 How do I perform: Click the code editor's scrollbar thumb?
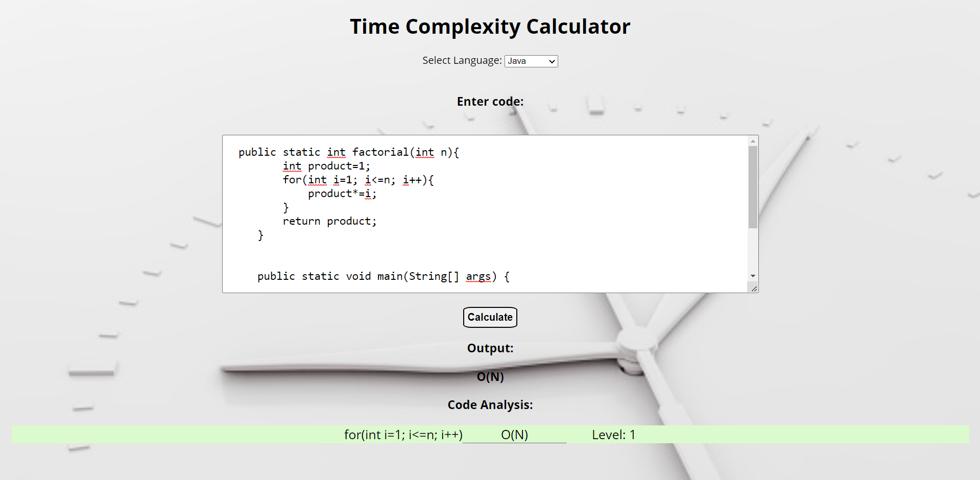(x=753, y=186)
